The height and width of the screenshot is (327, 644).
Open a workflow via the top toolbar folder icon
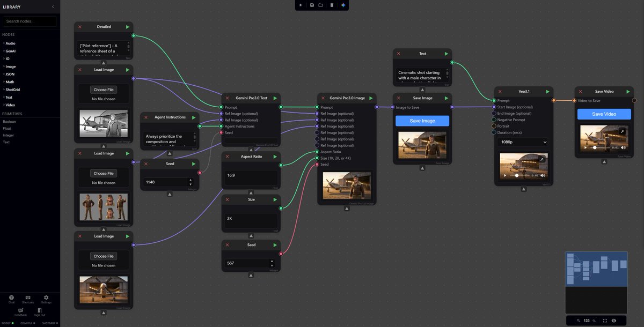click(x=320, y=5)
